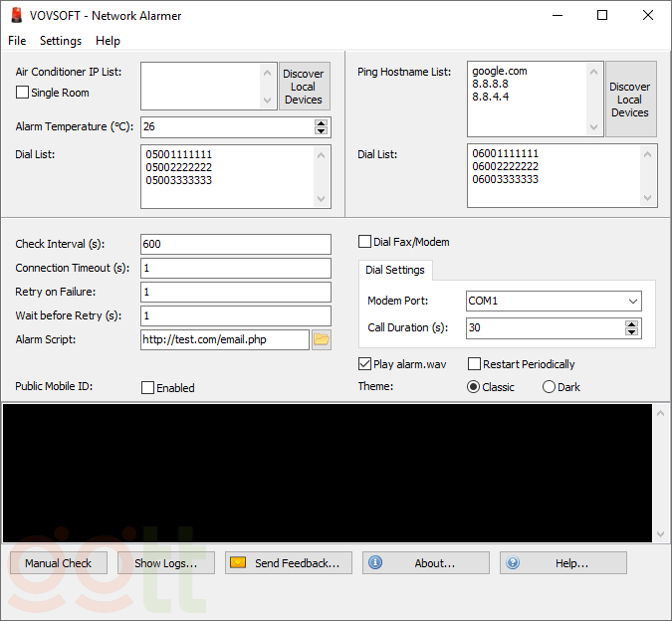Click 8.8.8.8 in Ping Hostname List

pyautogui.click(x=490, y=84)
